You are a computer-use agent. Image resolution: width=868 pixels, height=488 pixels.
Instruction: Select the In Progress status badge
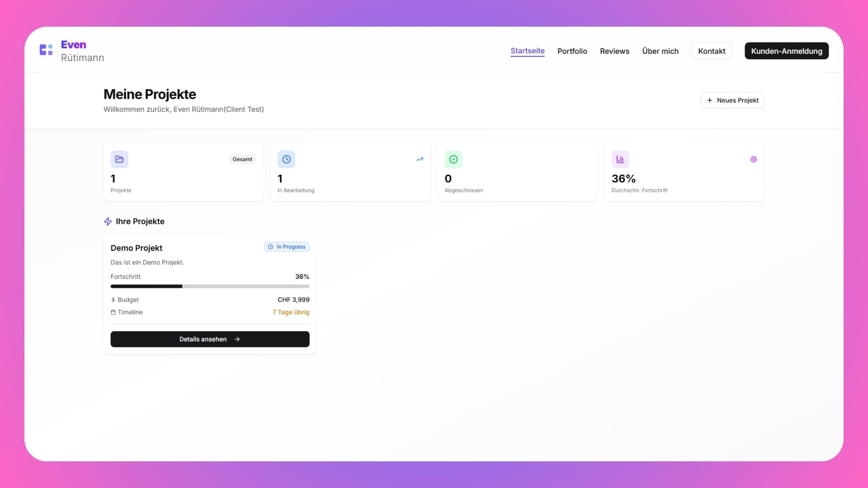tap(286, 247)
